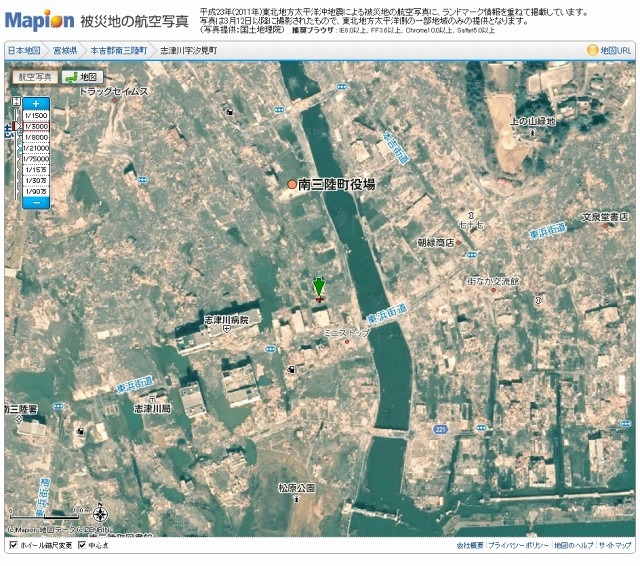Open the プライバシーポリシー footer link
The height and width of the screenshot is (566, 640).
518,545
